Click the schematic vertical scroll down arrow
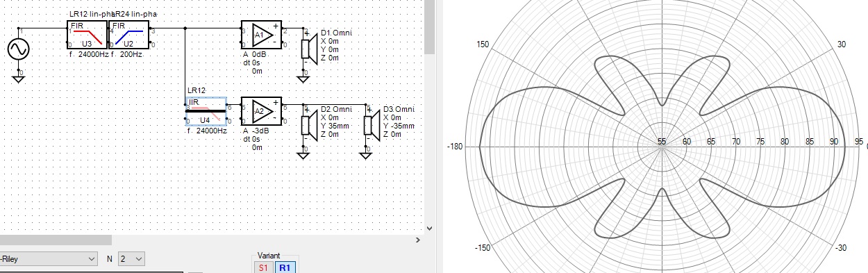Viewport: 868px width, 273px height. click(x=429, y=228)
